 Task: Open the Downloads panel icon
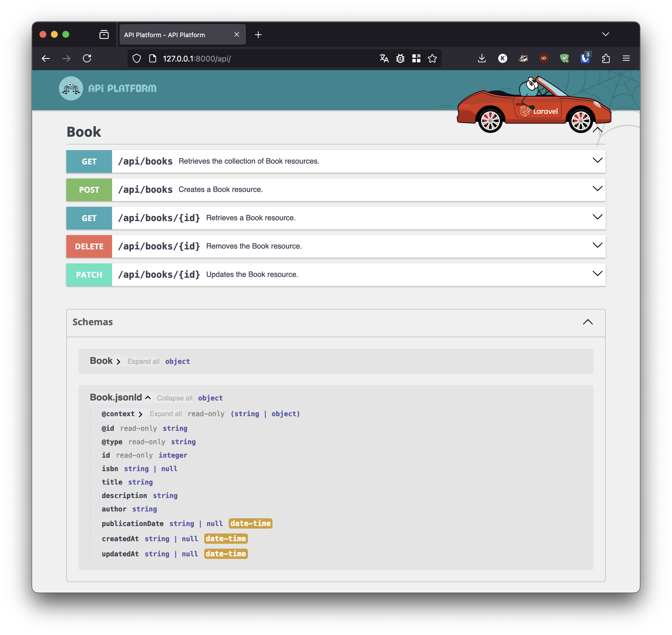click(x=482, y=58)
